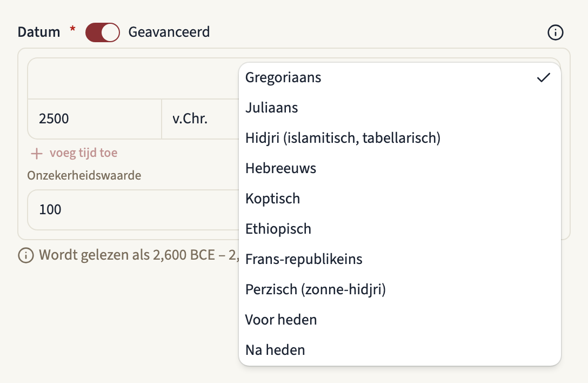Click the Datum field label
Screen dimensions: 588x383
tap(38, 32)
